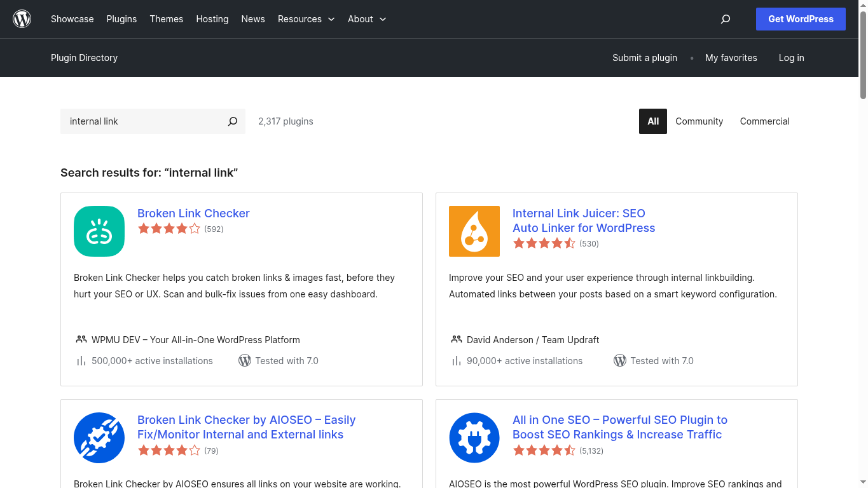Click the Get WordPress button

point(801,19)
